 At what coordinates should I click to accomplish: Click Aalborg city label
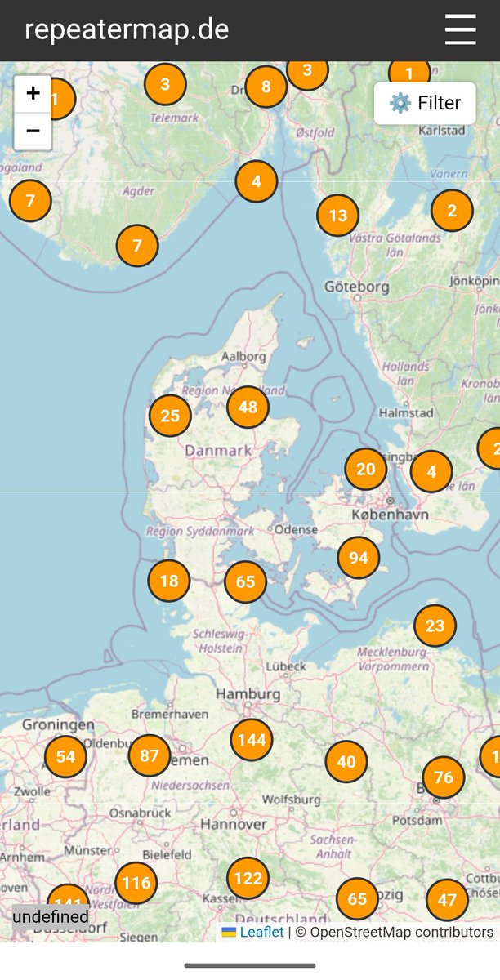click(243, 357)
